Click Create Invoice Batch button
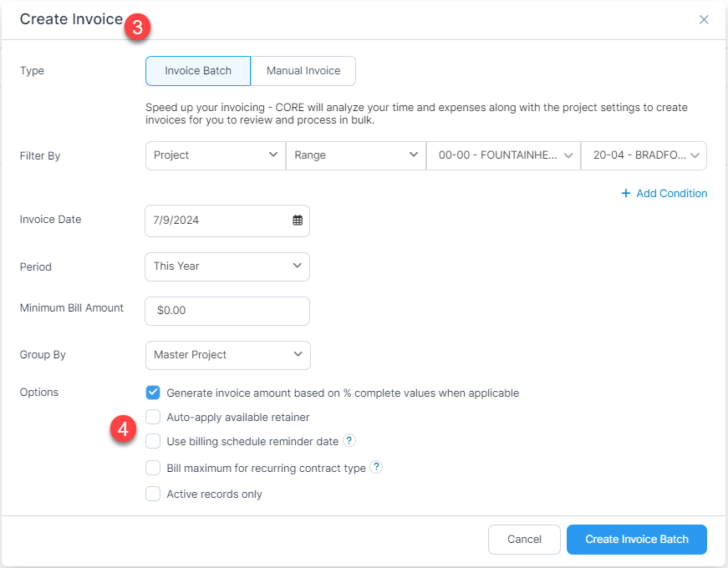Screen dimensions: 728x568 point(637,540)
